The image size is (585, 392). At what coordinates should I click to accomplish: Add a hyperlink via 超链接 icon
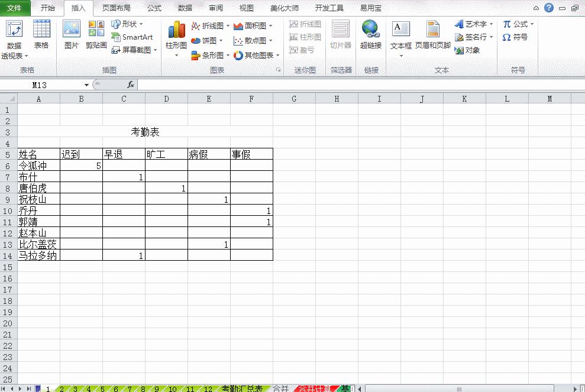[370, 37]
